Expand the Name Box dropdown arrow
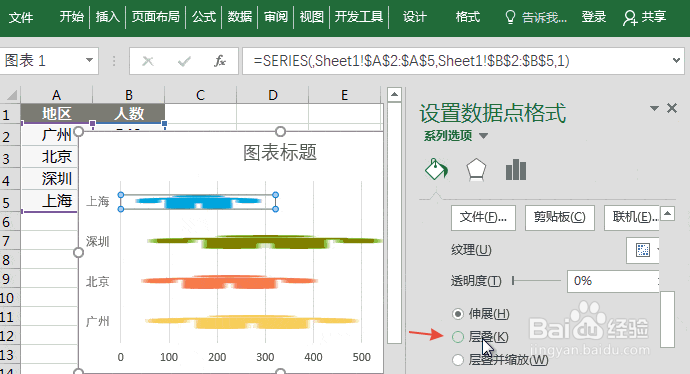The width and height of the screenshot is (690, 374). pyautogui.click(x=89, y=60)
